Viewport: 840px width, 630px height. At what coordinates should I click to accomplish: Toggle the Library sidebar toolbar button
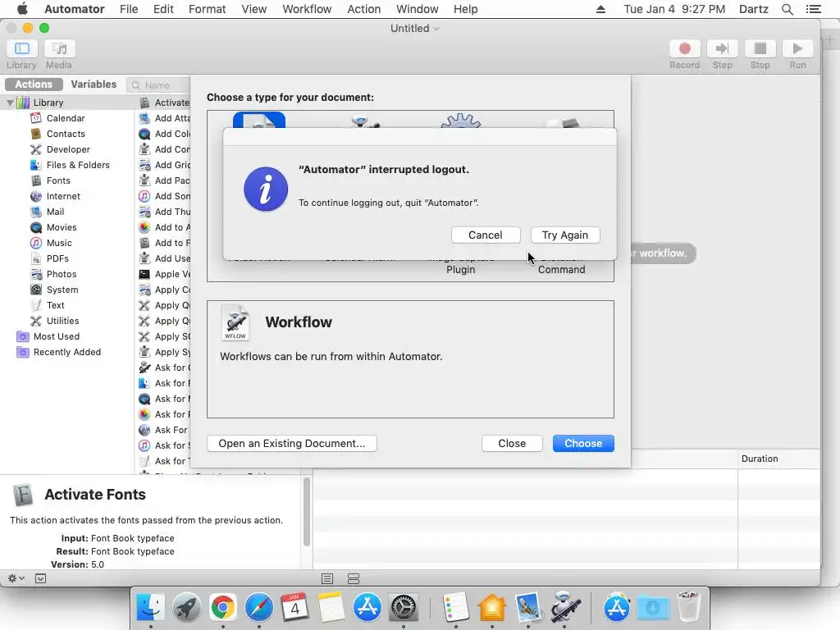click(x=21, y=48)
